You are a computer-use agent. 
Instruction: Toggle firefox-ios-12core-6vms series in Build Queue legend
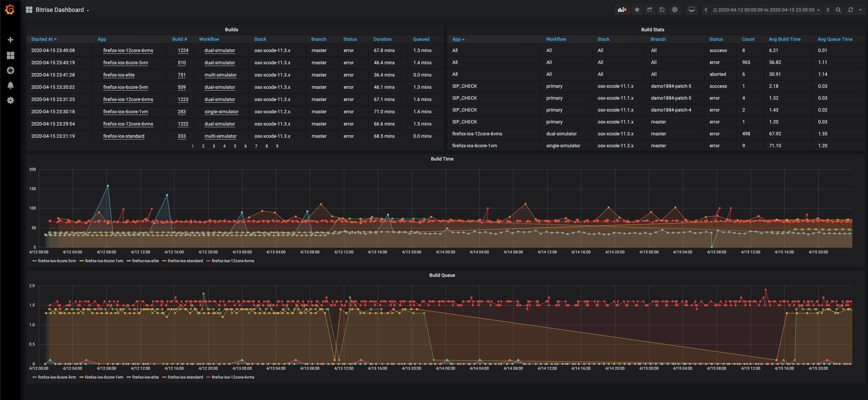point(233,377)
